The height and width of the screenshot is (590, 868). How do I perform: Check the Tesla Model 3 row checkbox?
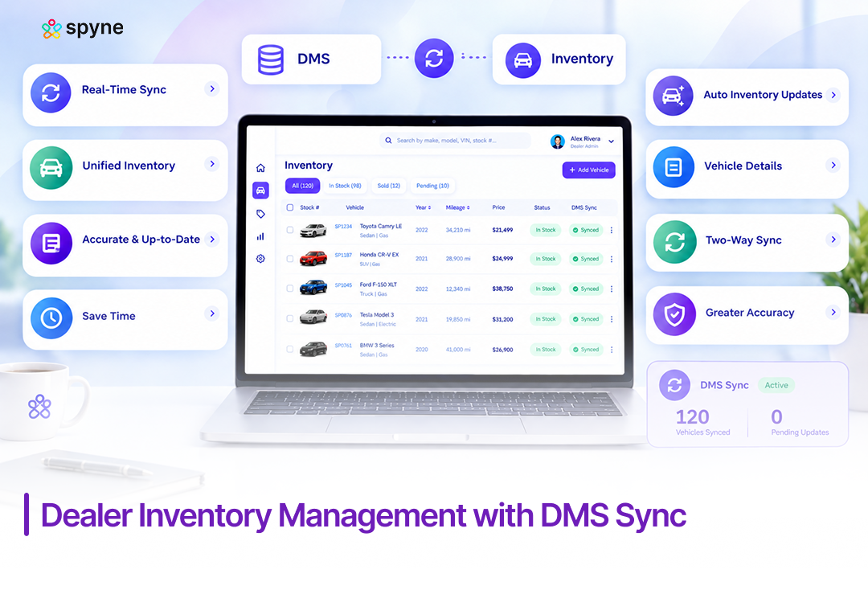tap(289, 319)
